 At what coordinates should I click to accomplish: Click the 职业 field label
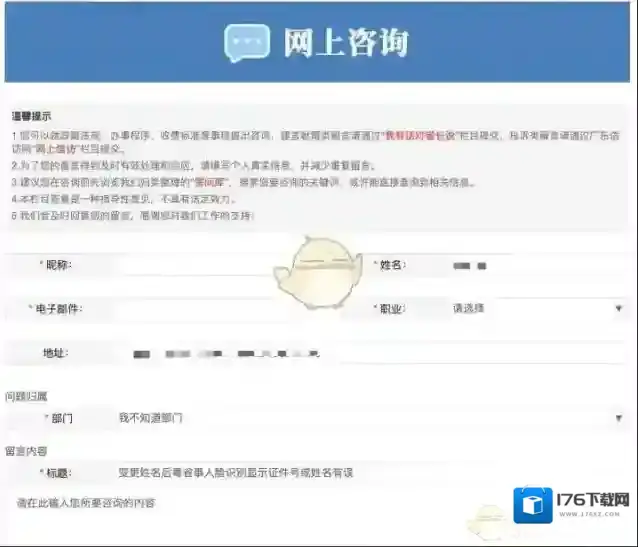[x=392, y=309]
